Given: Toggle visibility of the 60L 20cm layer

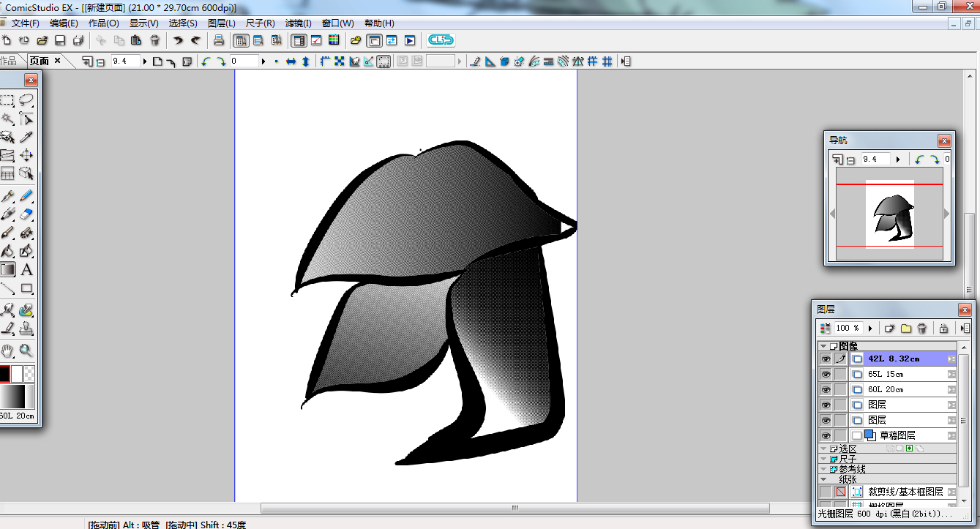Looking at the screenshot, I should point(826,389).
